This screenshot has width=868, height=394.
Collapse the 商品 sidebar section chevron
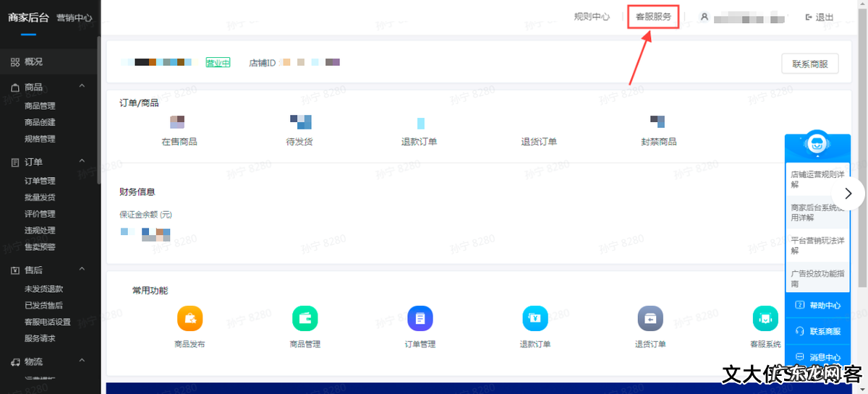coord(82,86)
